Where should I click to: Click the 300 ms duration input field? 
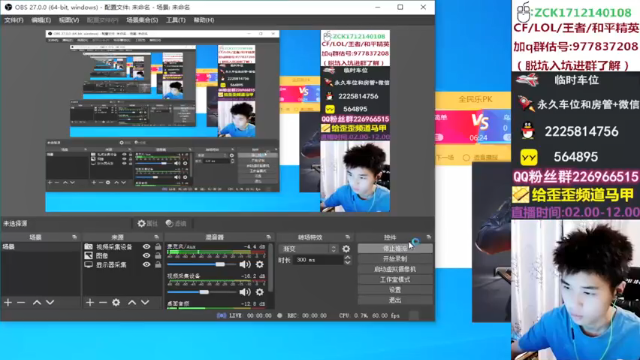[x=318, y=260]
